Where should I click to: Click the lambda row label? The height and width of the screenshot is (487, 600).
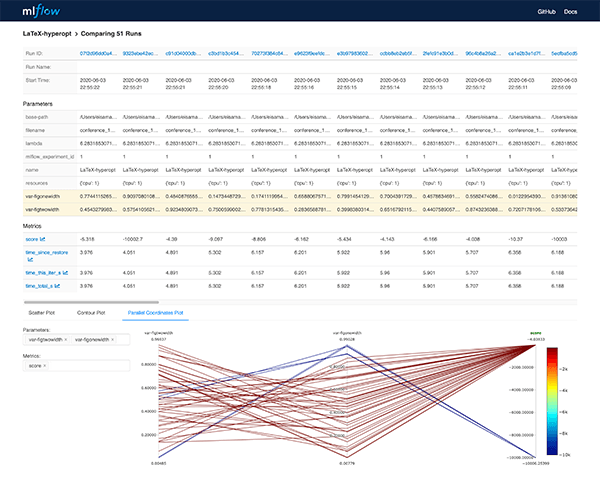(x=34, y=143)
